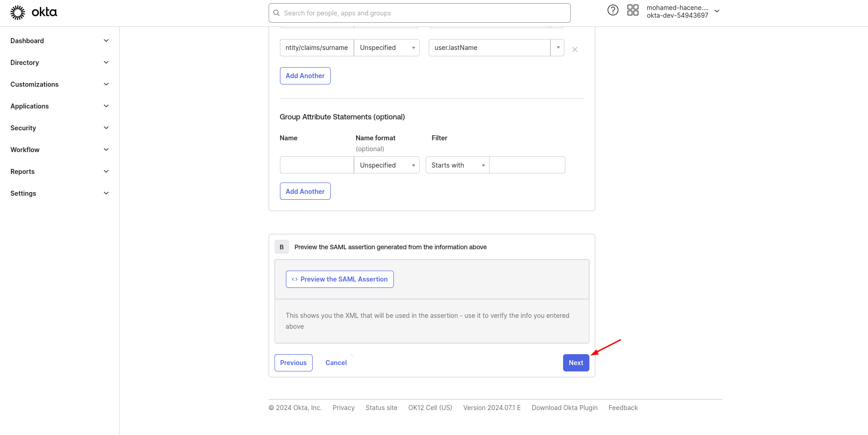Expand the Security section chevron

click(106, 128)
